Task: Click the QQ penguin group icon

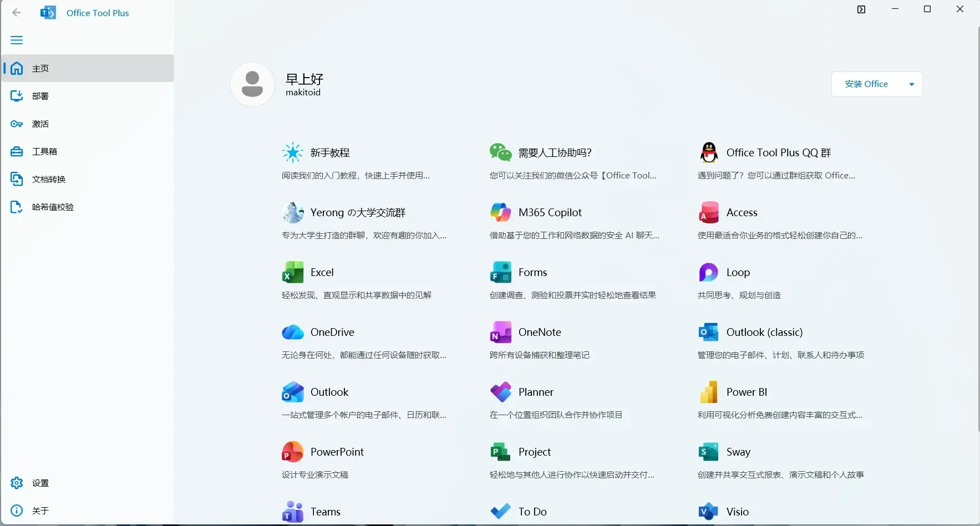Action: [x=709, y=152]
